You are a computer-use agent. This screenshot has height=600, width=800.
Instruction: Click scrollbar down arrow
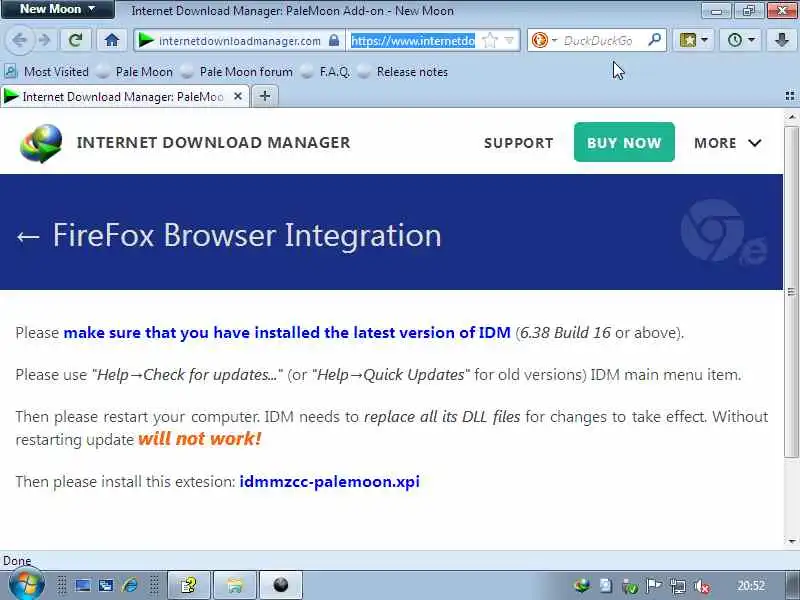point(791,541)
